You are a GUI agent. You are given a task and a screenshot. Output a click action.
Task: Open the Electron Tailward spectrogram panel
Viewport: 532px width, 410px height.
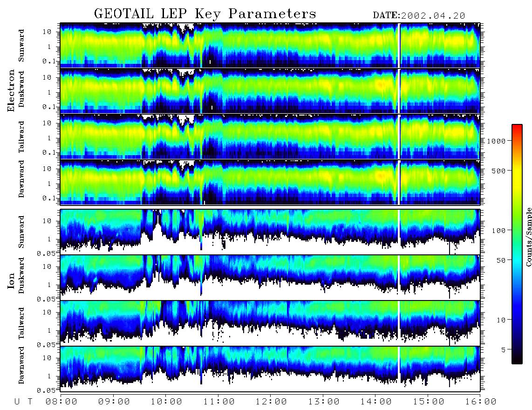pyautogui.click(x=270, y=137)
